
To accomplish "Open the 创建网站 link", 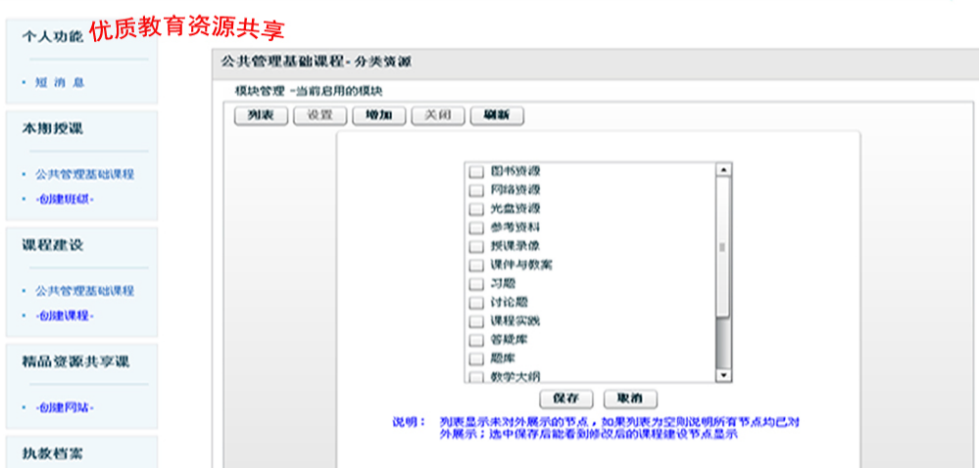I will click(x=65, y=406).
